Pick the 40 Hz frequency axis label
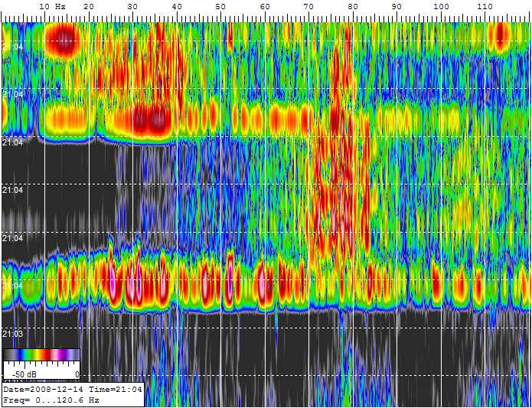The image size is (532, 408). pos(177,6)
